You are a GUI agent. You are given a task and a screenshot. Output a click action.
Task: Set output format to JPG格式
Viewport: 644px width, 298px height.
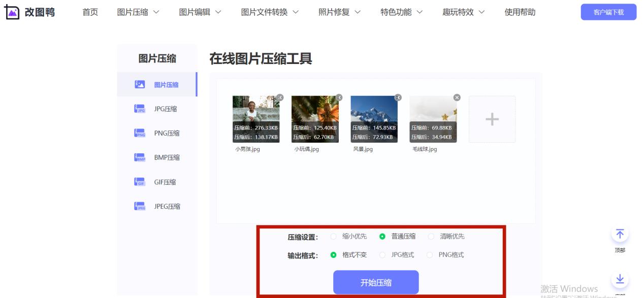[x=382, y=254]
